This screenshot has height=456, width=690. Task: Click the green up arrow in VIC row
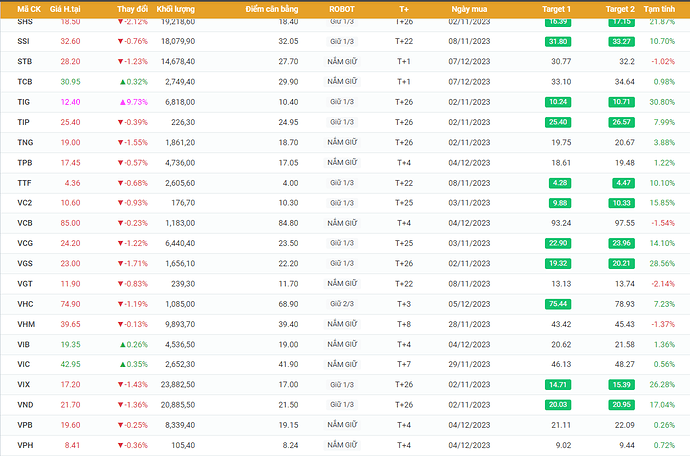122,365
